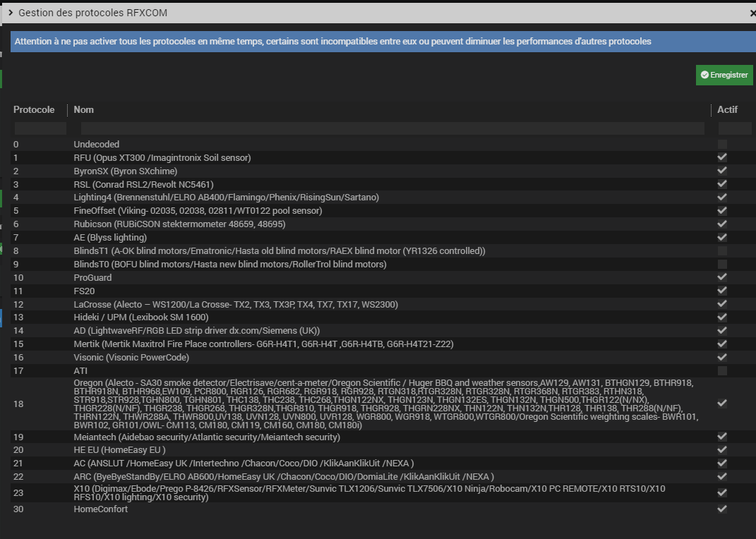Disable the RFU Opus XT300 checkbox
The height and width of the screenshot is (539, 756).
coord(722,157)
